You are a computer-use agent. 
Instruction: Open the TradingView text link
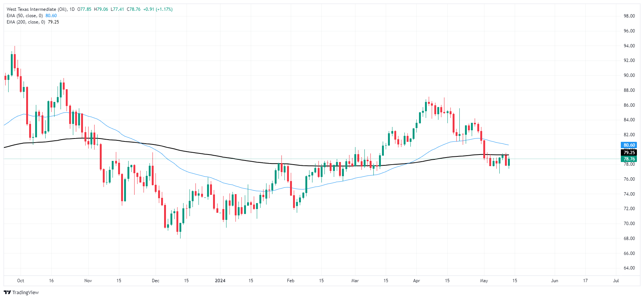point(25,292)
